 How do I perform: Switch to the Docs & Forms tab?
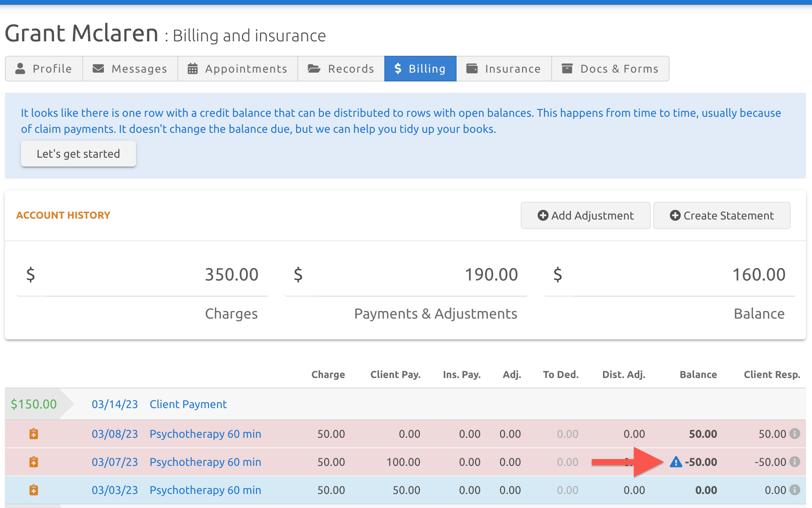click(610, 68)
